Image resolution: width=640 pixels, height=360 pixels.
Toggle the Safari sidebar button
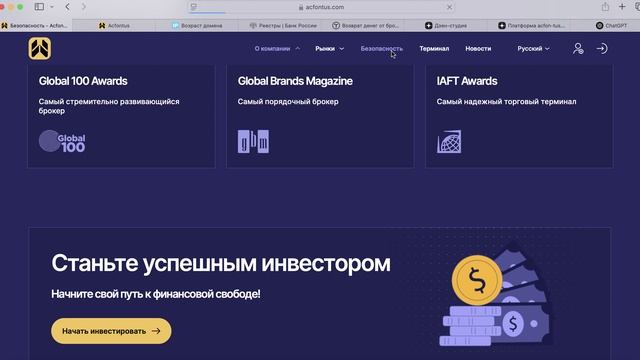[x=39, y=7]
